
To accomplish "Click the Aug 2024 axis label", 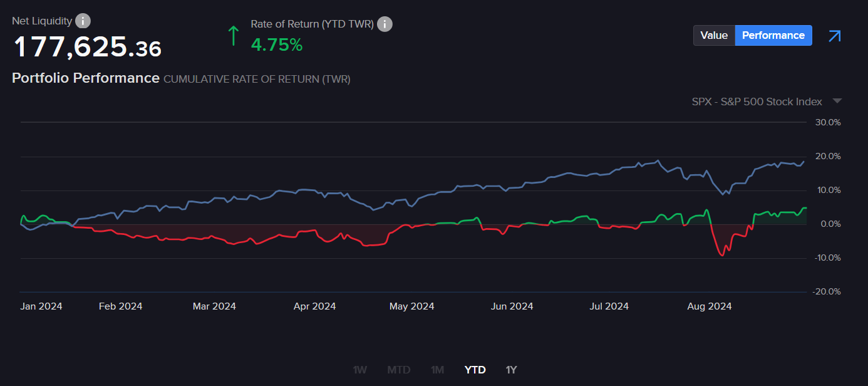I will click(x=709, y=306).
